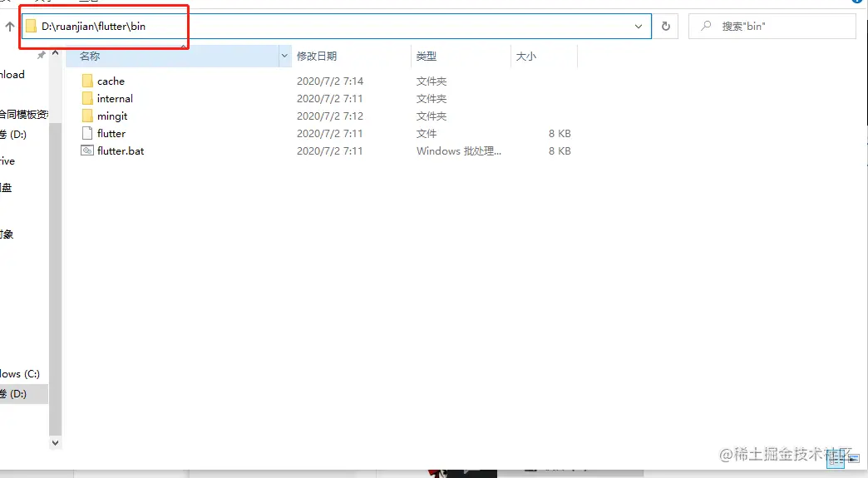Screen dimensions: 868x478
Task: Click the pin icon in navigation pane
Action: point(41,56)
